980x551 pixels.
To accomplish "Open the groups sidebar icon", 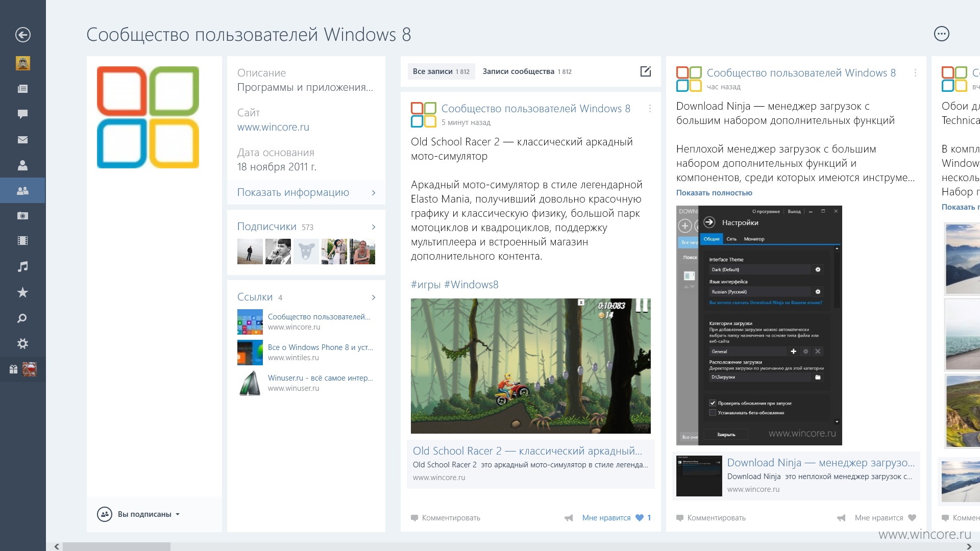I will tap(22, 190).
